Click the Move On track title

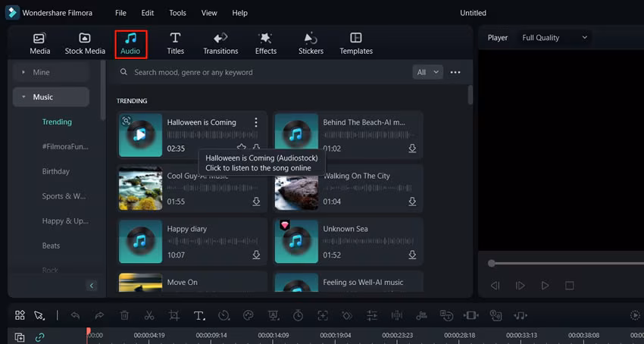point(183,283)
